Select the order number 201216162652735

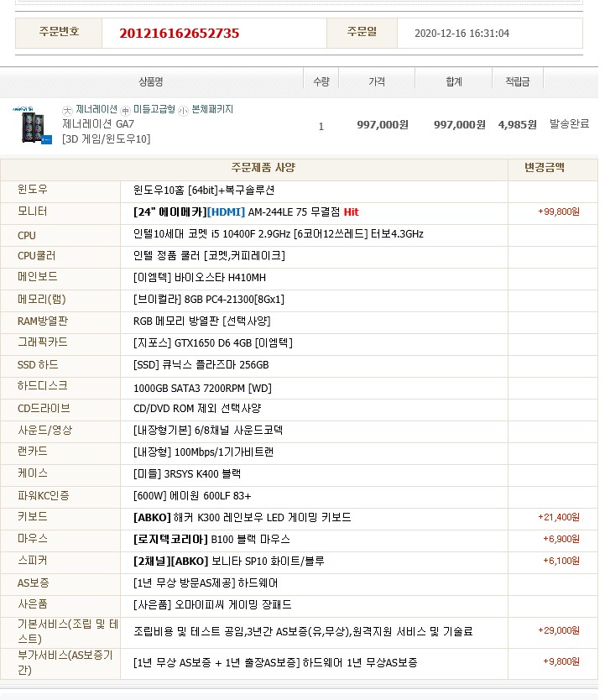180,34
